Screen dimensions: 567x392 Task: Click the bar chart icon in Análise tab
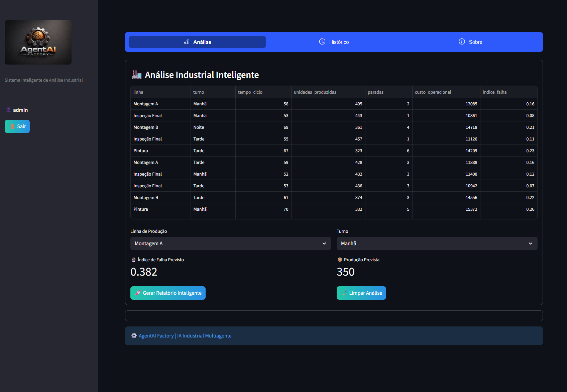(187, 42)
